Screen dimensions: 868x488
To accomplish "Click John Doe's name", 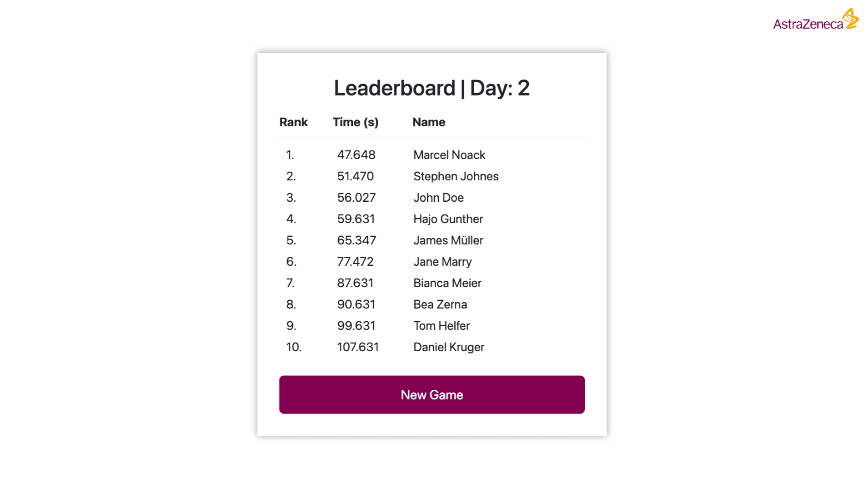I will 438,198.
